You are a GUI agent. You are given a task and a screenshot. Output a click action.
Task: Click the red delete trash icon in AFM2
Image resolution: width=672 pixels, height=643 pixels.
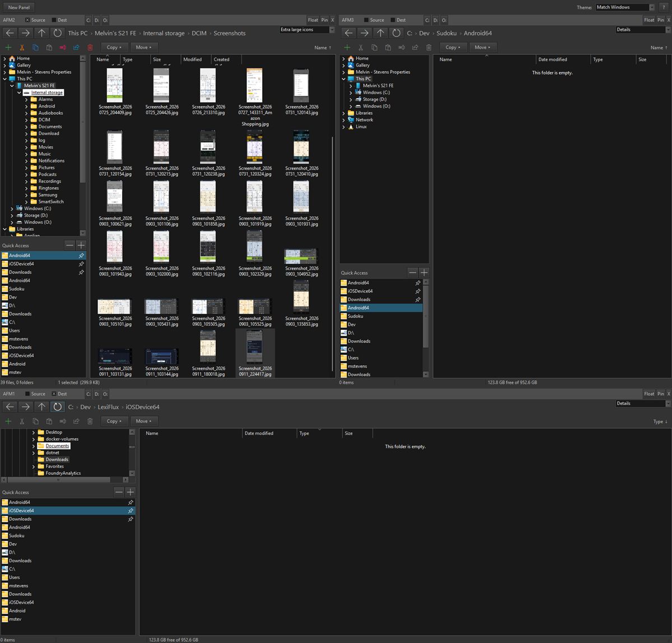90,48
